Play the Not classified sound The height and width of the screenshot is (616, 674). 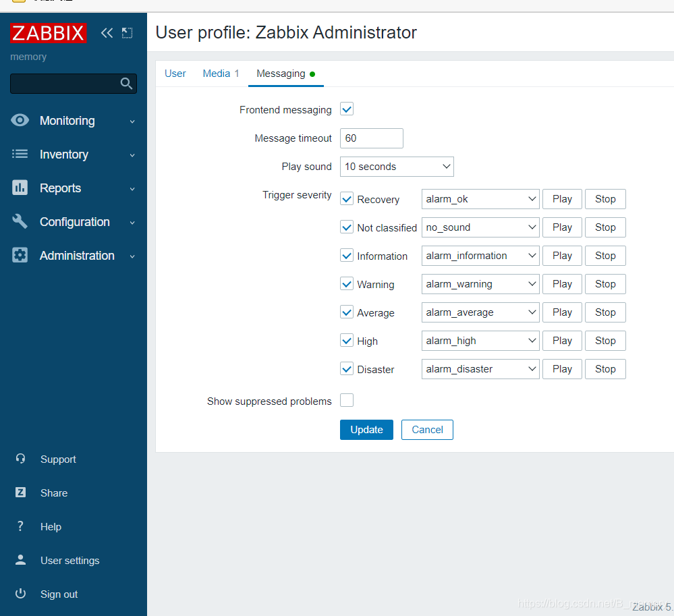562,227
